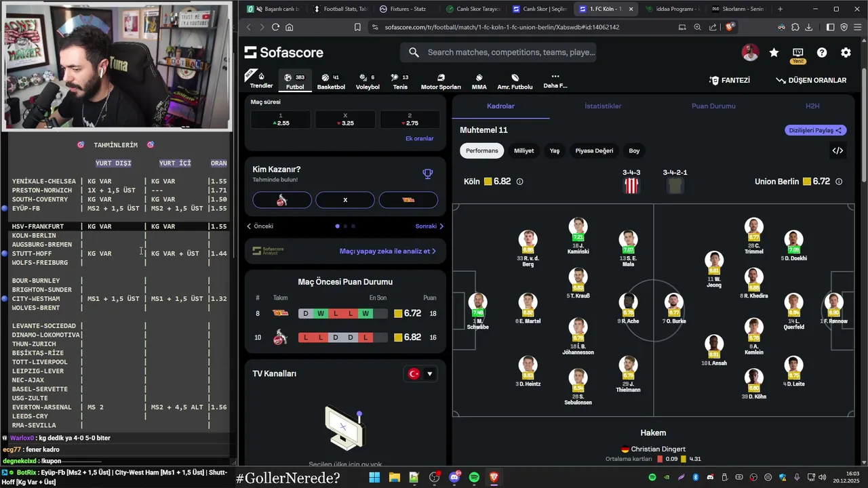This screenshot has height=488, width=868.
Task: Open a new browser tab
Action: [780, 9]
